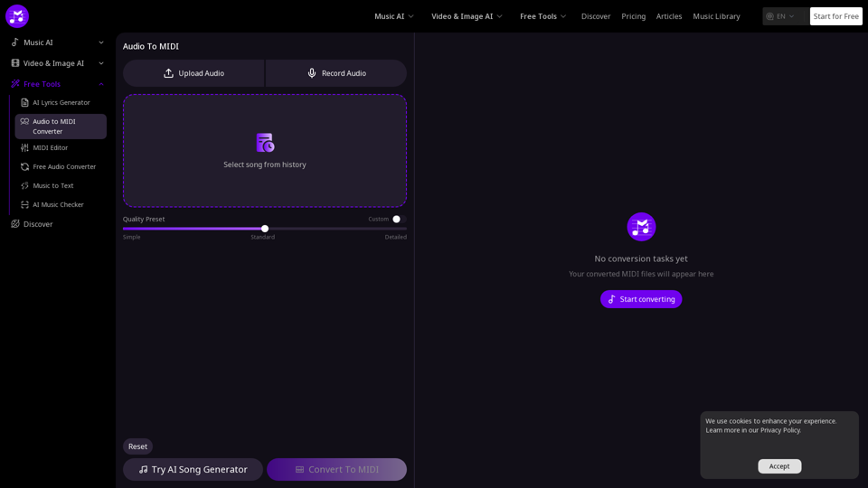Open AI Lyrics Generator from sidebar
Image resolution: width=868 pixels, height=488 pixels.
point(61,102)
